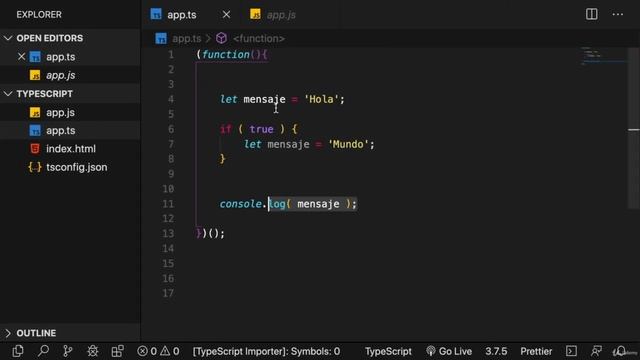640x360 pixels.
Task: Click the feedback person icon in status bar
Action: coord(596,351)
